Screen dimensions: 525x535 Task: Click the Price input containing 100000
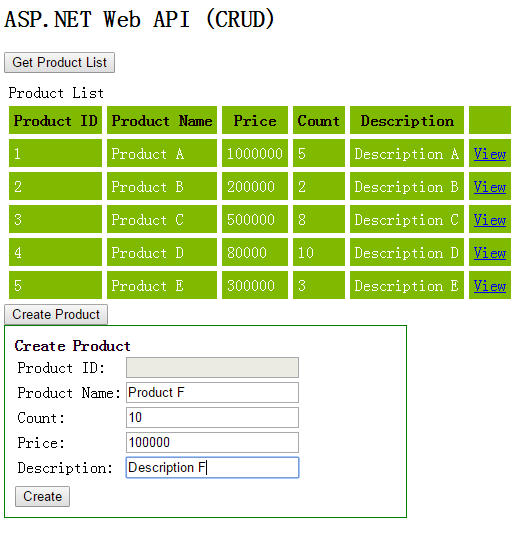(x=213, y=443)
